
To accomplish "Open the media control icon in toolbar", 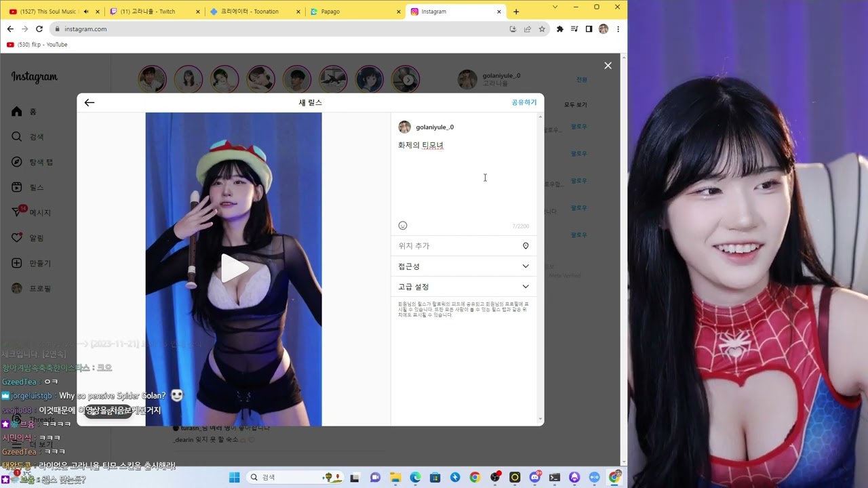I will click(x=574, y=29).
